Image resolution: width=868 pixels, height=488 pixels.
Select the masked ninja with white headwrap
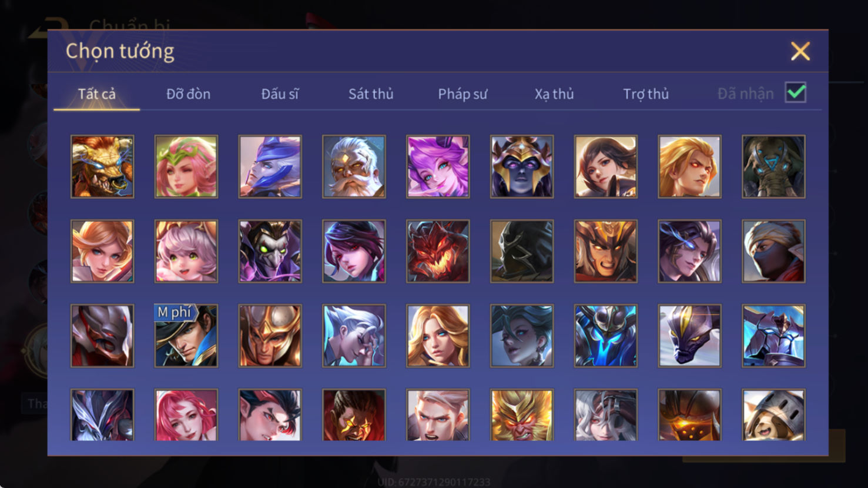click(x=773, y=251)
